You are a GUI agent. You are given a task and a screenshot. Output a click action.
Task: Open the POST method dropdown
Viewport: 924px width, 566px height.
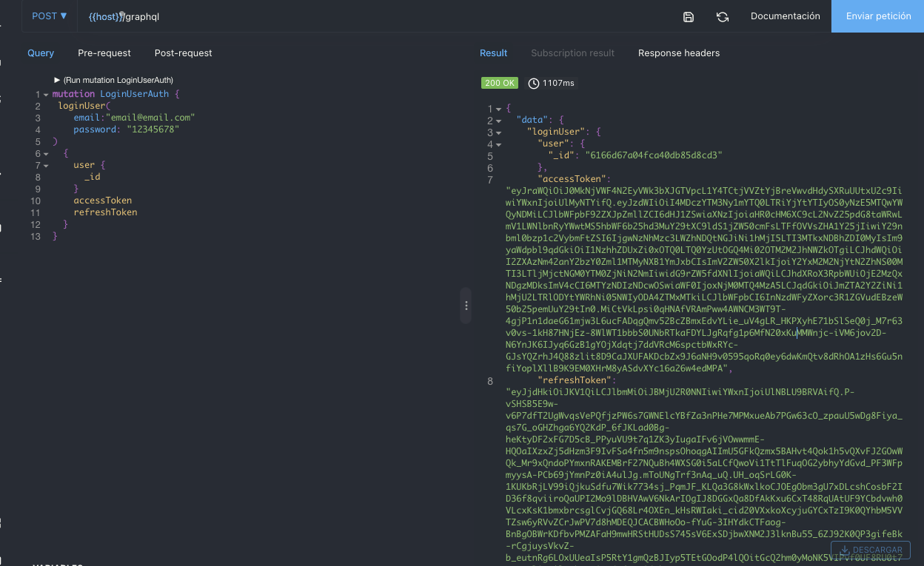49,16
